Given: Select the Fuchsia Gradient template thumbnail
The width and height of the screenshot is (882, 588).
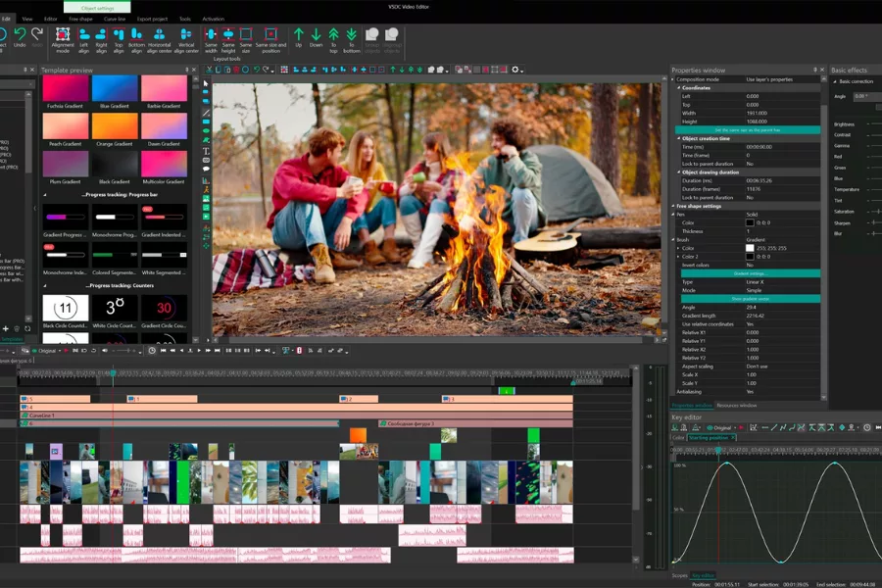Looking at the screenshot, I should coord(66,89).
